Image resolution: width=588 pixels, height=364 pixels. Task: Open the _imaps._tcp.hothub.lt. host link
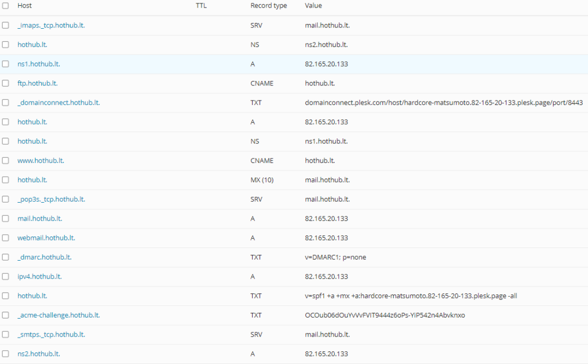pyautogui.click(x=51, y=25)
